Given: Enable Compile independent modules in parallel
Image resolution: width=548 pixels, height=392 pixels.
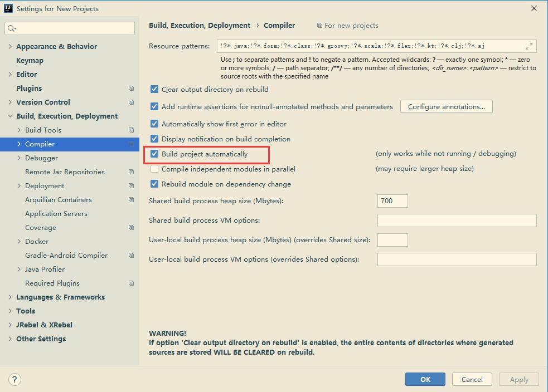Looking at the screenshot, I should [x=154, y=169].
